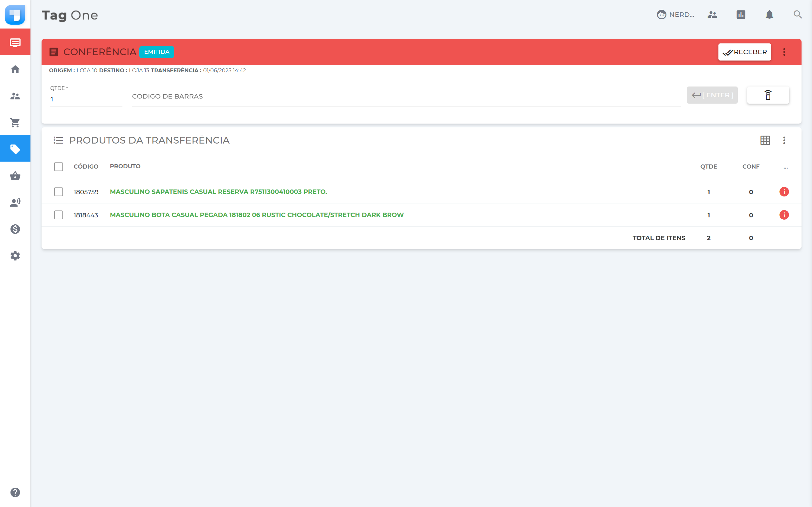Open the dollar finance sidebar icon

pos(15,229)
